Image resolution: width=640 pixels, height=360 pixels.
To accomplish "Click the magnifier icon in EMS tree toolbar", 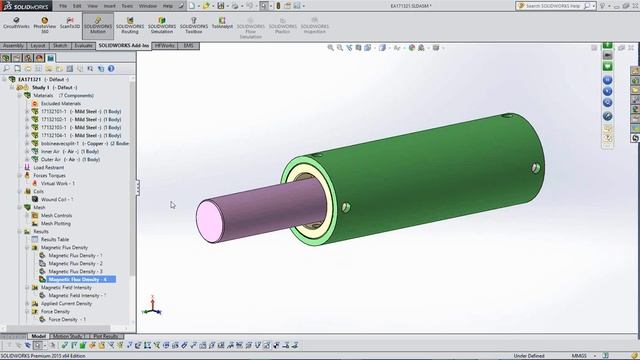I will 6,69.
